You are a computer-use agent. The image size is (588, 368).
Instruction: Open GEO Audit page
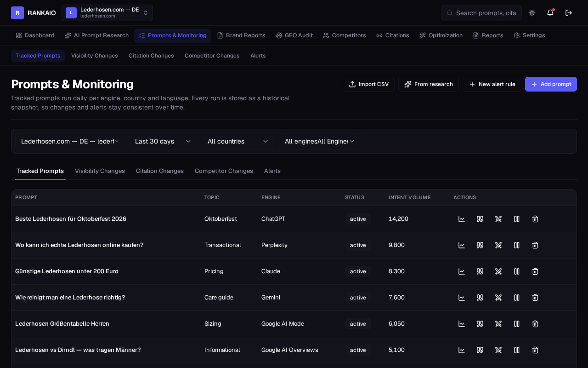point(294,35)
